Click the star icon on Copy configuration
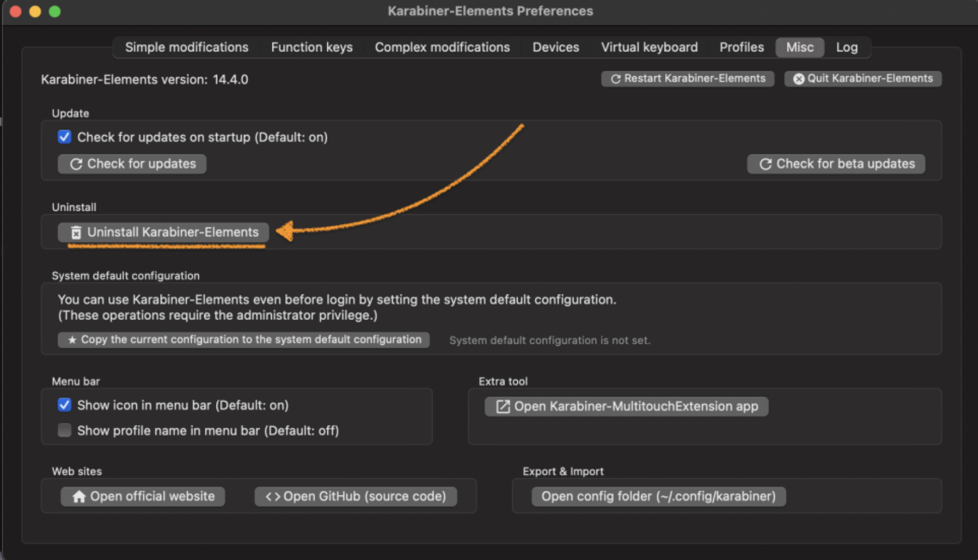The height and width of the screenshot is (560, 978). (x=72, y=340)
